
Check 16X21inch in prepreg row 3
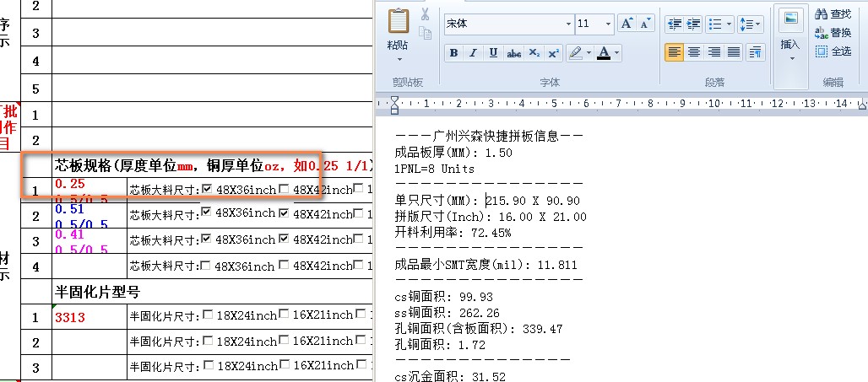[x=284, y=364]
